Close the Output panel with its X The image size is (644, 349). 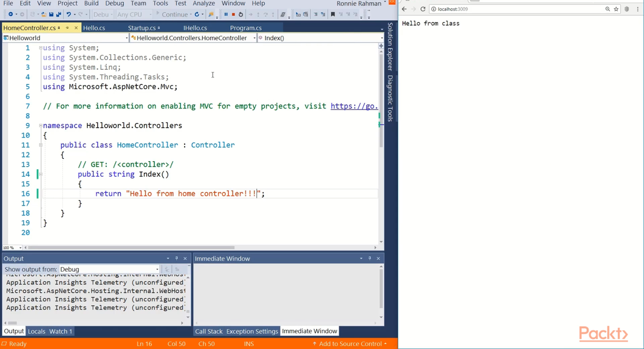point(185,258)
